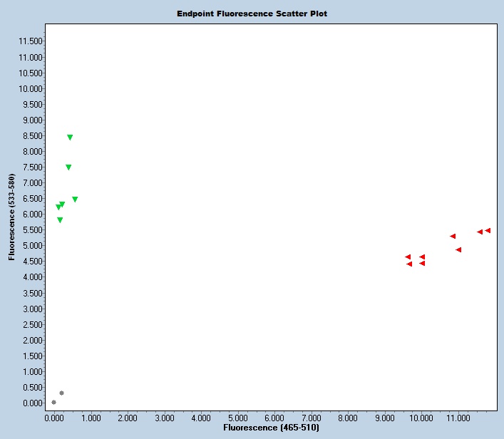The image size is (504, 439).
Task: Select the rightmost red triangle data point
Action: coord(488,231)
